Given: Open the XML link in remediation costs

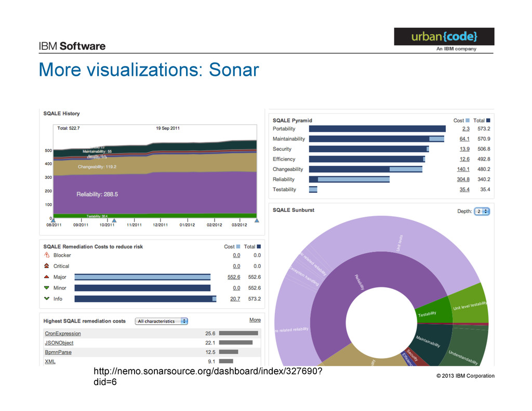Looking at the screenshot, I should (x=50, y=362).
